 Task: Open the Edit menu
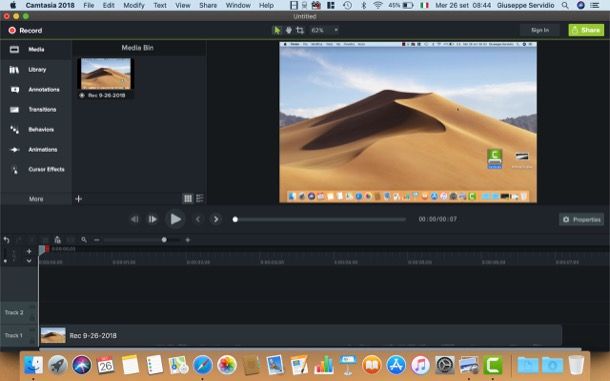tap(109, 5)
